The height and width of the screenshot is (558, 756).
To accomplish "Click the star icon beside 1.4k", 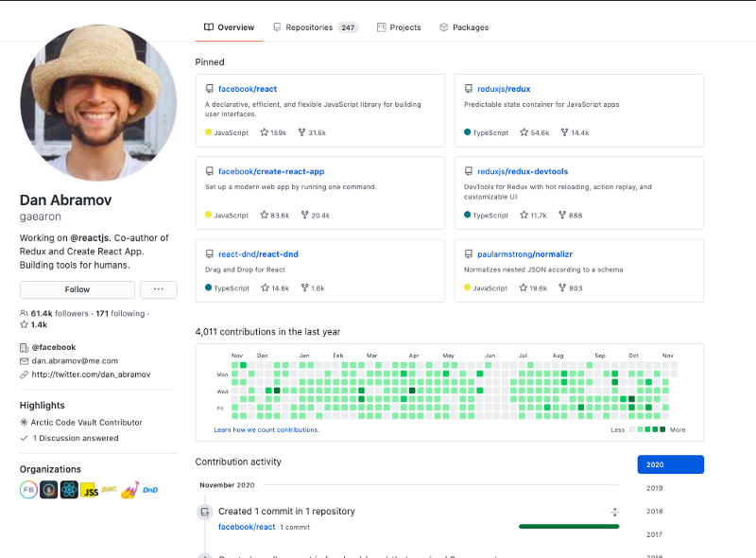I will point(25,324).
